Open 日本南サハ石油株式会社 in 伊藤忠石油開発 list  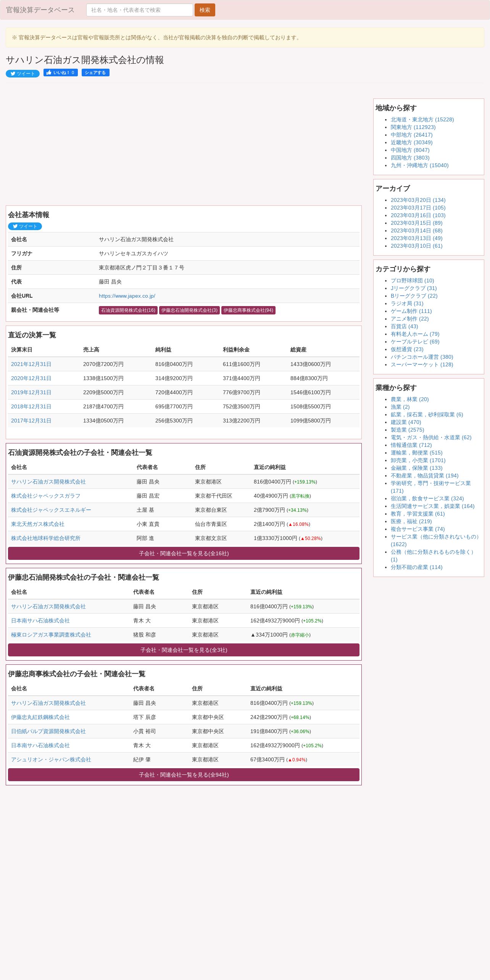(x=40, y=621)
